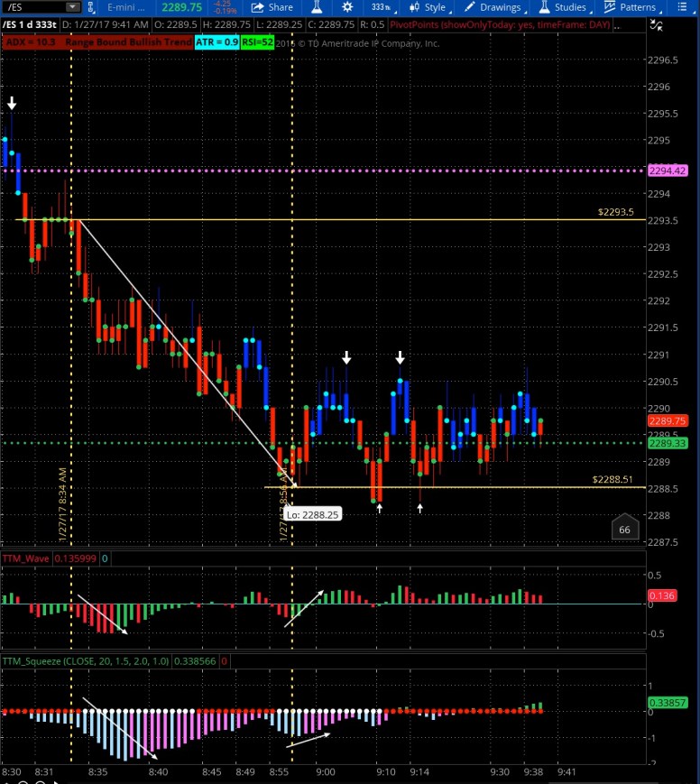700x784 pixels.
Task: Click the /ES 1 d 333t chart title
Action: coord(29,24)
